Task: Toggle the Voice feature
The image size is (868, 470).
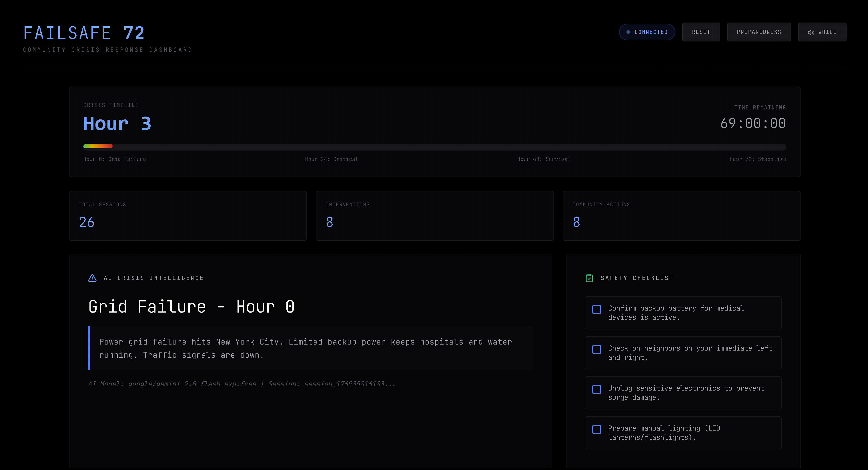Action: tap(822, 32)
